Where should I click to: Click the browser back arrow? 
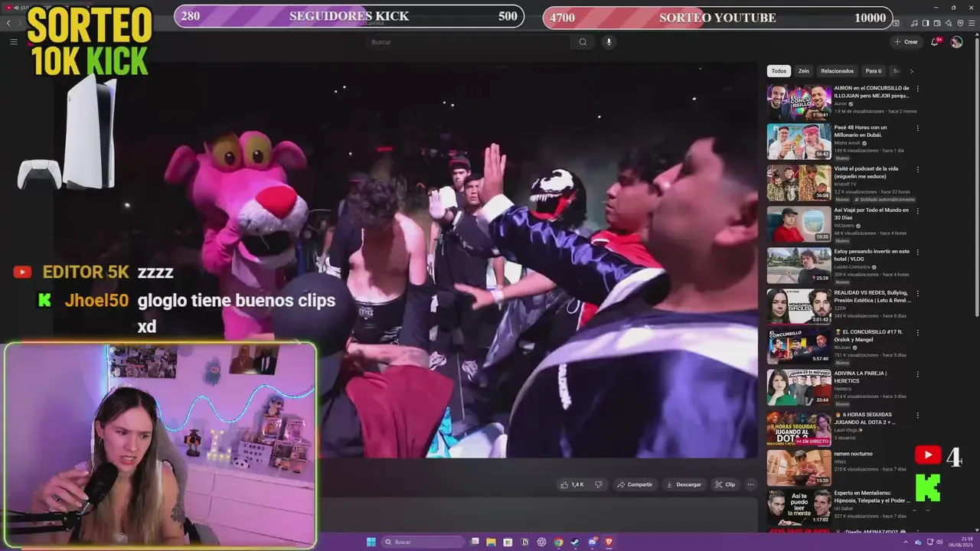9,23
